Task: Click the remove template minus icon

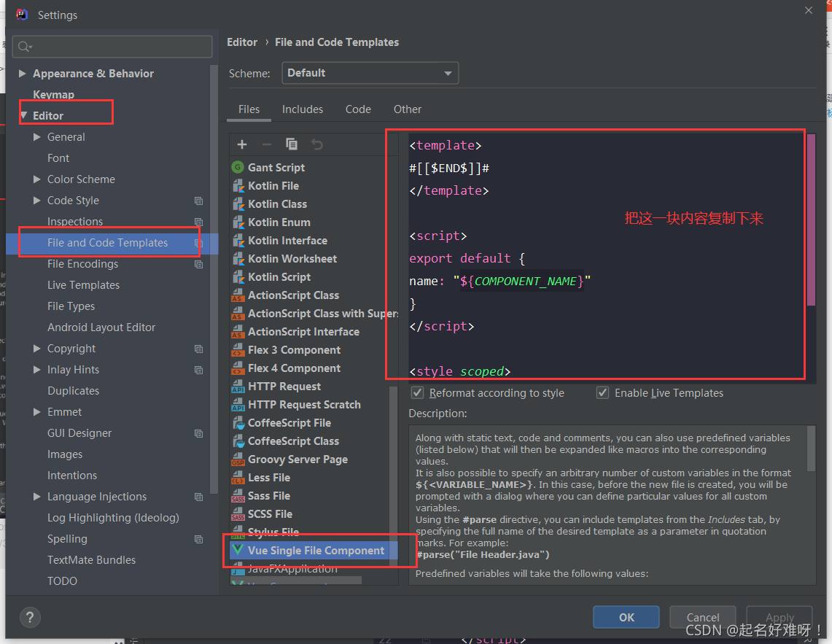Action: coord(267,144)
